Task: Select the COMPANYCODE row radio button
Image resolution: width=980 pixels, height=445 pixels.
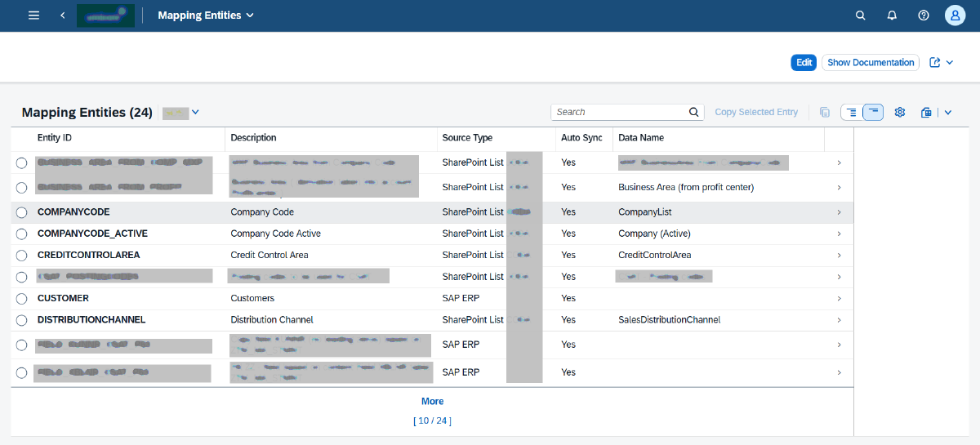Action: tap(22, 212)
